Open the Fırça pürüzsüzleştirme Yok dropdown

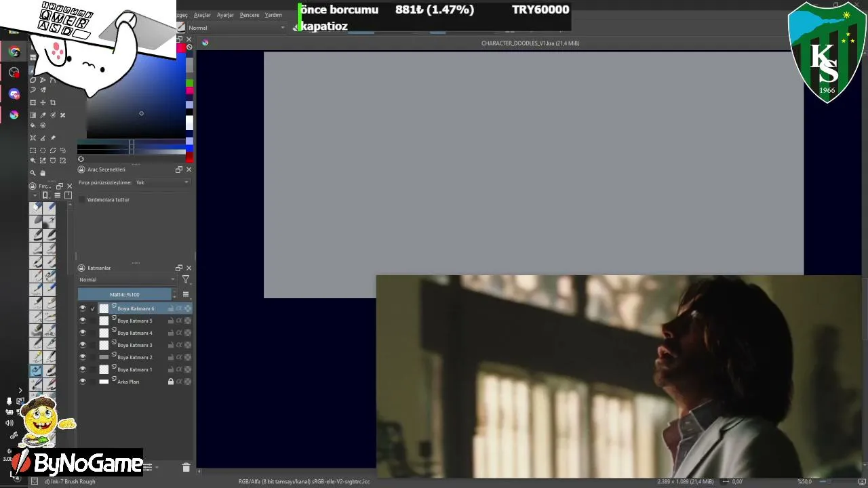tap(162, 182)
